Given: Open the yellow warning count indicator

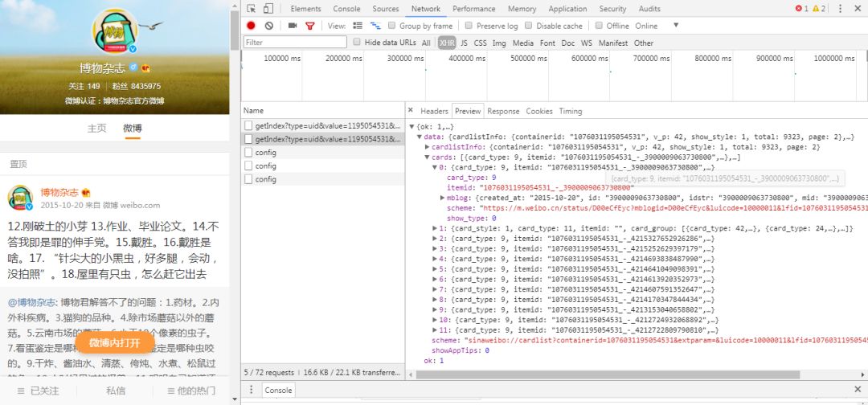Looking at the screenshot, I should point(819,8).
